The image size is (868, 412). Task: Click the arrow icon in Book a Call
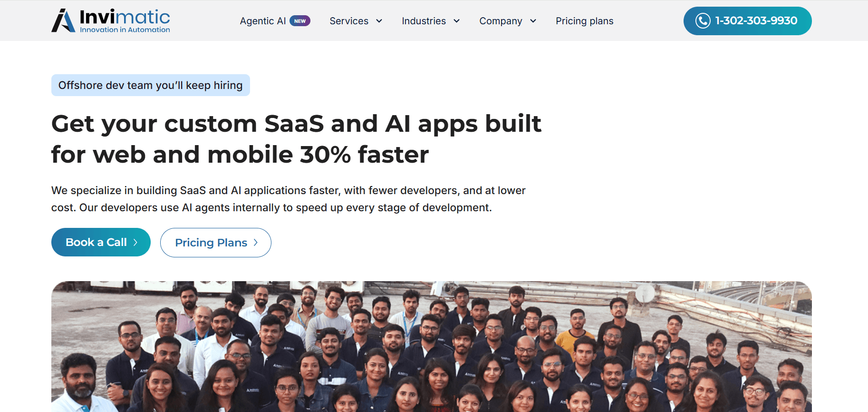pos(135,242)
